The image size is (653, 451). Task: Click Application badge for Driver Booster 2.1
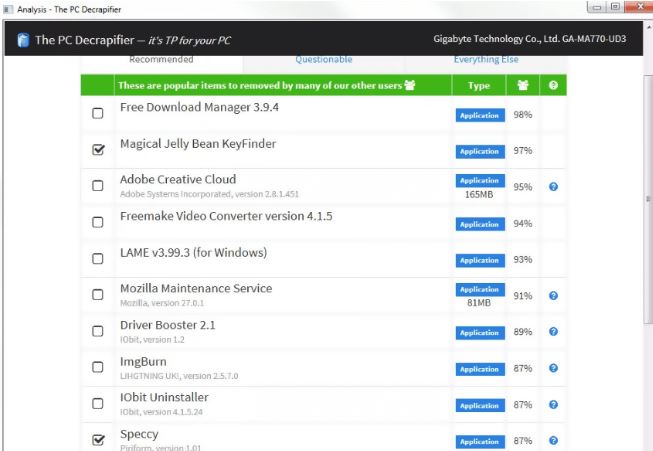pyautogui.click(x=480, y=333)
